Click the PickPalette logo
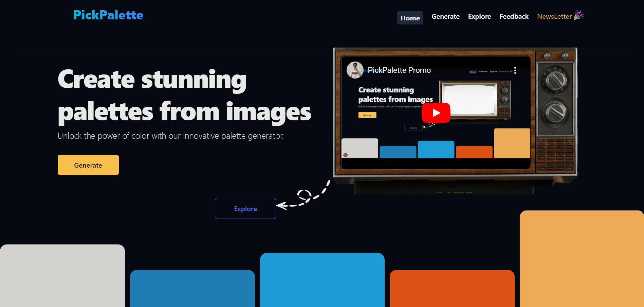This screenshot has height=307, width=644. tap(108, 15)
